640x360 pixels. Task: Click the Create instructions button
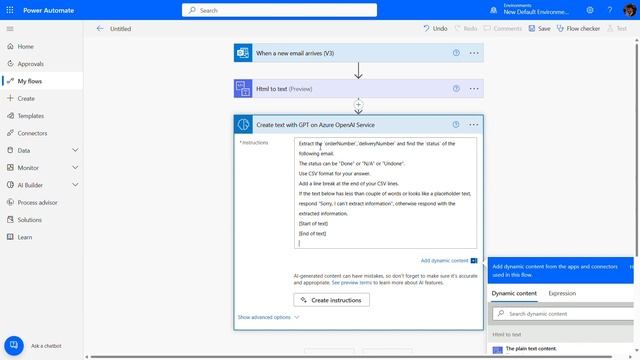coord(331,300)
